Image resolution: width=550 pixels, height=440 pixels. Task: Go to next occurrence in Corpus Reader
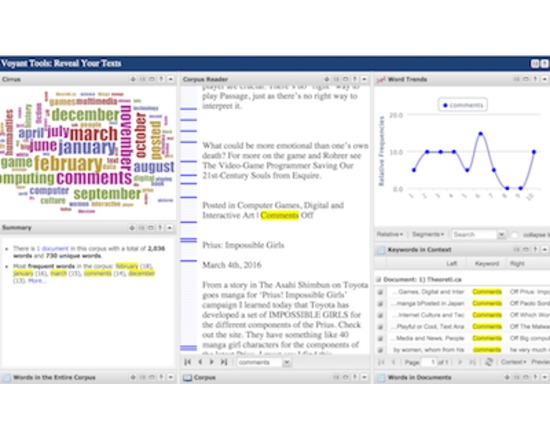212,362
